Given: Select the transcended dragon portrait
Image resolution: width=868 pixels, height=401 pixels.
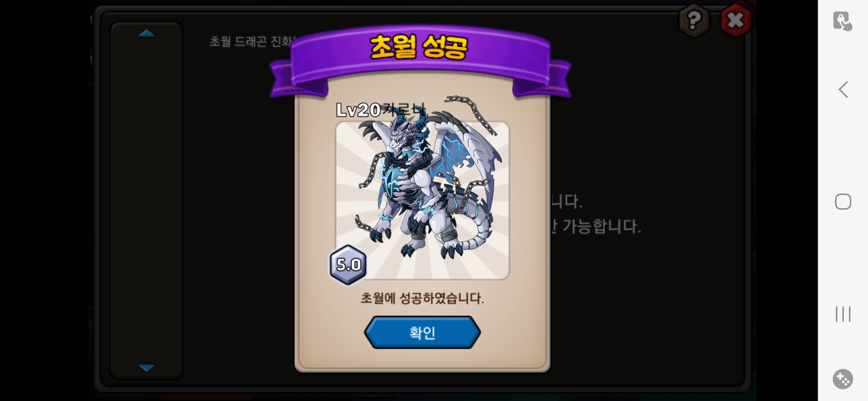Looking at the screenshot, I should point(423,200).
